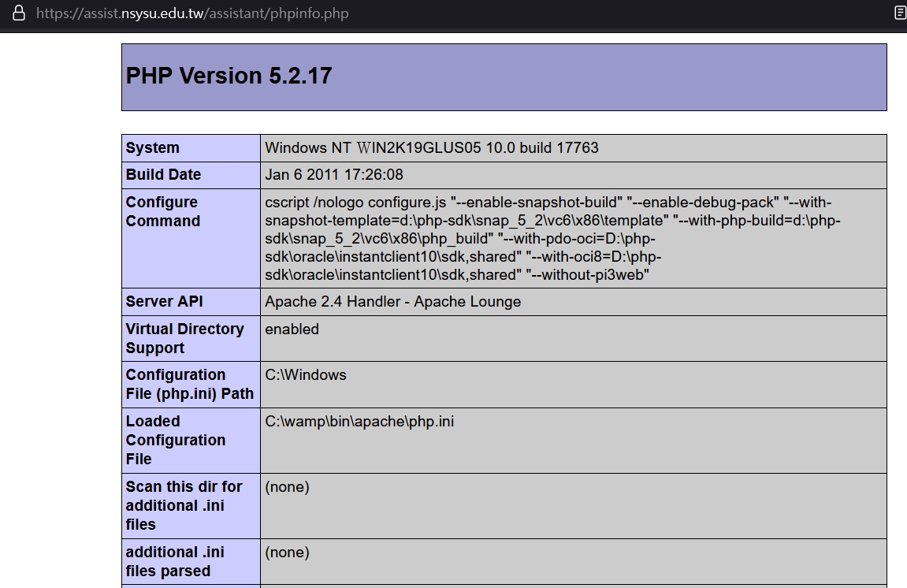The width and height of the screenshot is (907, 588).
Task: Select the C:\wamp\bin\apache\php.ini path
Action: (359, 422)
